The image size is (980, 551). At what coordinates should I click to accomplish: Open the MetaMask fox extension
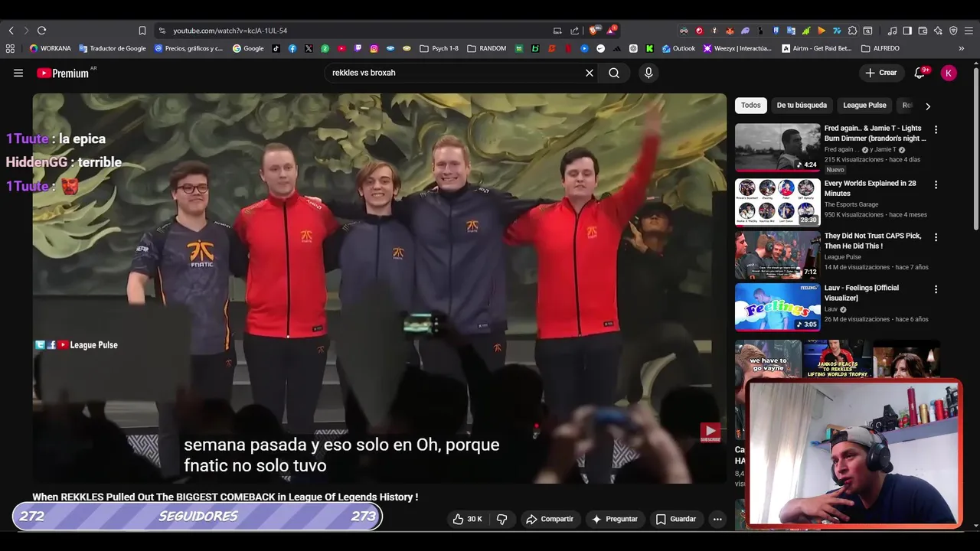pyautogui.click(x=730, y=31)
